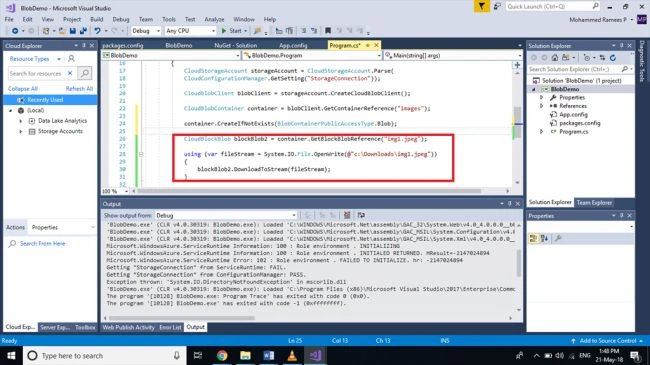Click the Undo arrow icon
650x365 pixels.
(97, 31)
